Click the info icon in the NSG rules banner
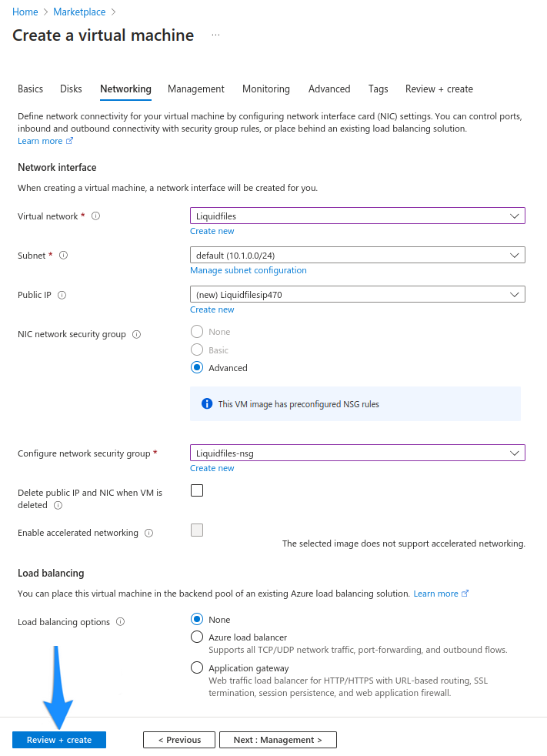547x756 pixels. tap(206, 403)
